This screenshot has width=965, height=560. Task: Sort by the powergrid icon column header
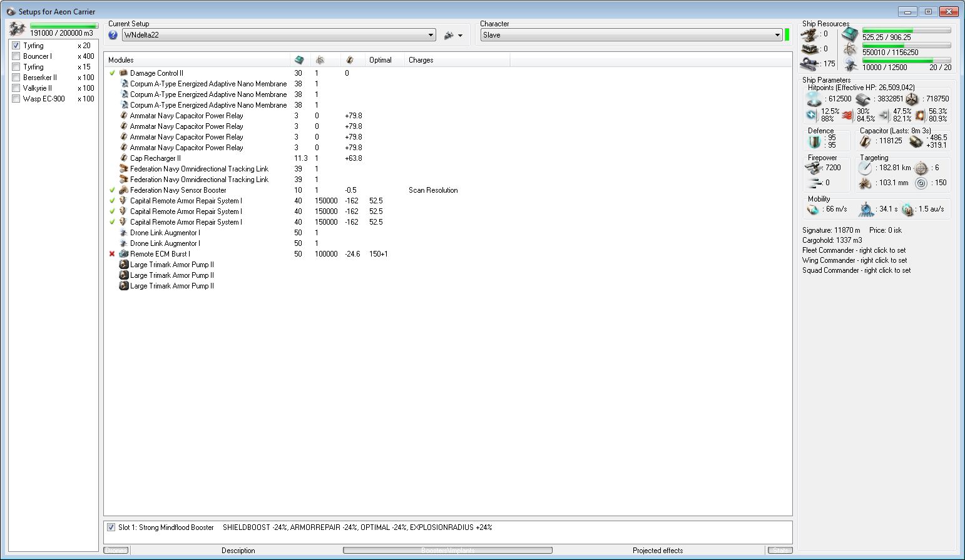click(320, 60)
